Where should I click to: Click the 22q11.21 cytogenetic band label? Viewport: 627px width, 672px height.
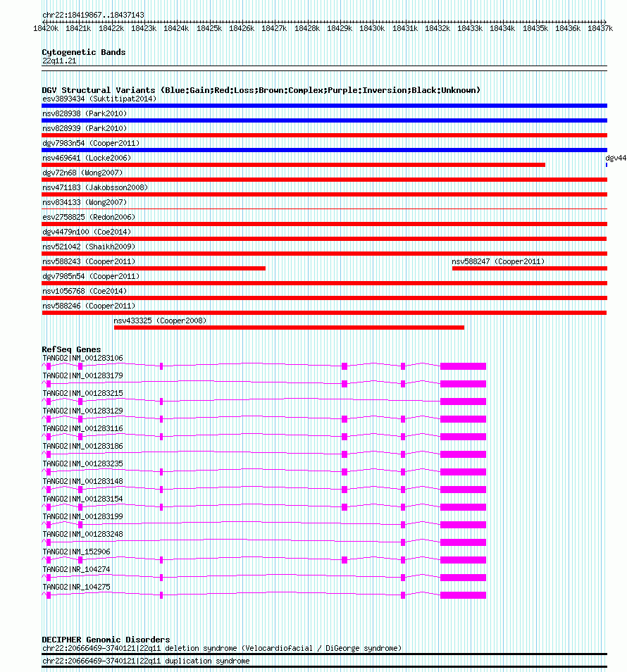coord(59,61)
